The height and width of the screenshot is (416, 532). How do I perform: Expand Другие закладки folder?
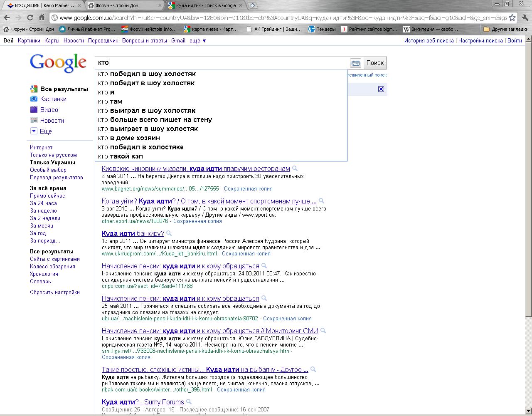click(x=506, y=29)
